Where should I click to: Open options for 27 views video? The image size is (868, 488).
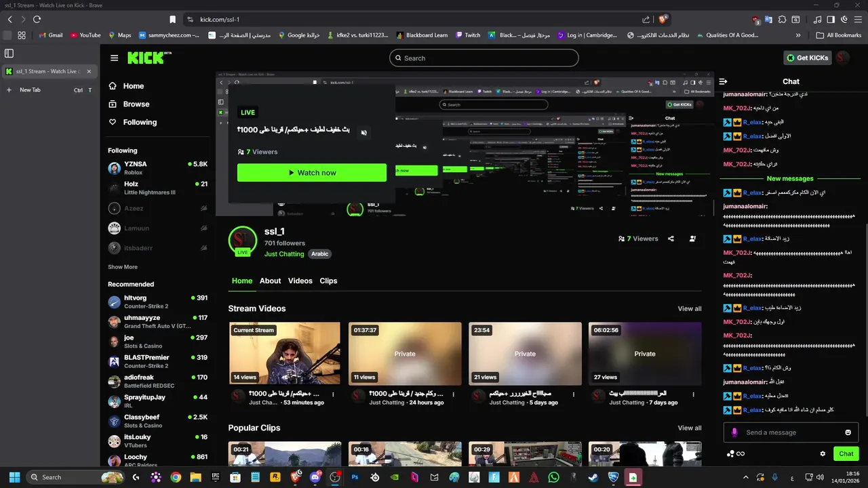[694, 394]
